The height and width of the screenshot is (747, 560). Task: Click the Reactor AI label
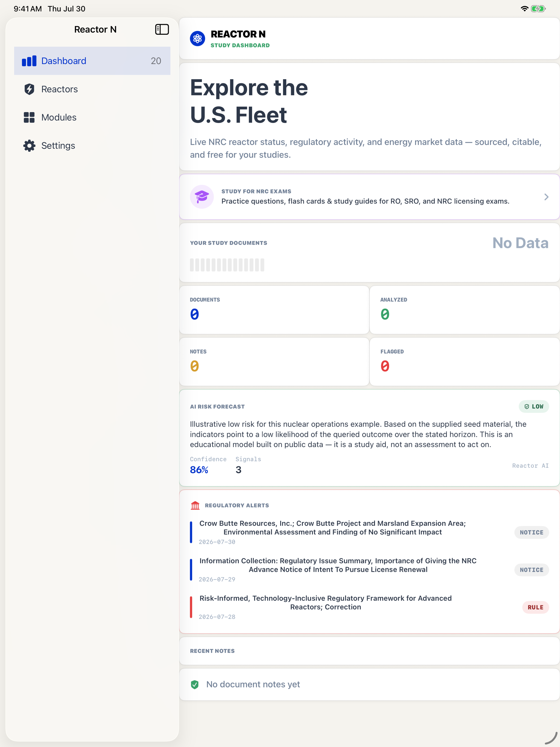[530, 465]
